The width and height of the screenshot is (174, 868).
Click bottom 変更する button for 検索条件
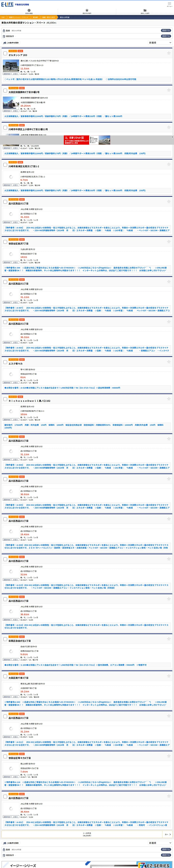(x=166, y=855)
